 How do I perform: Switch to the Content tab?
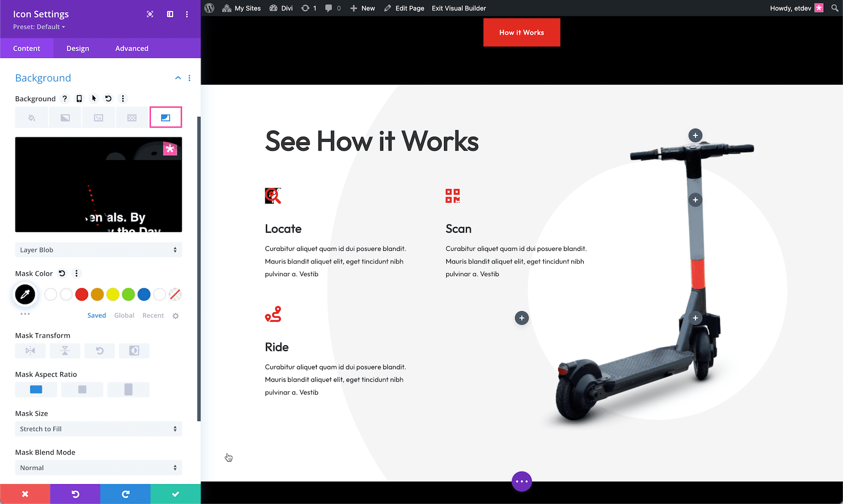(x=27, y=48)
